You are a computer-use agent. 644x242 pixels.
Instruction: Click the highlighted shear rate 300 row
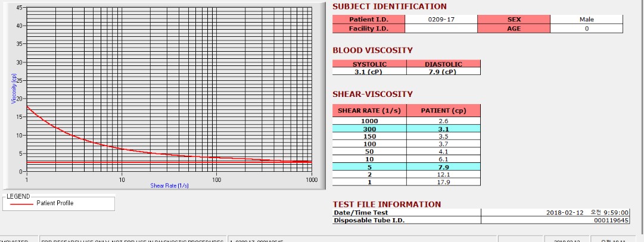tap(406, 129)
